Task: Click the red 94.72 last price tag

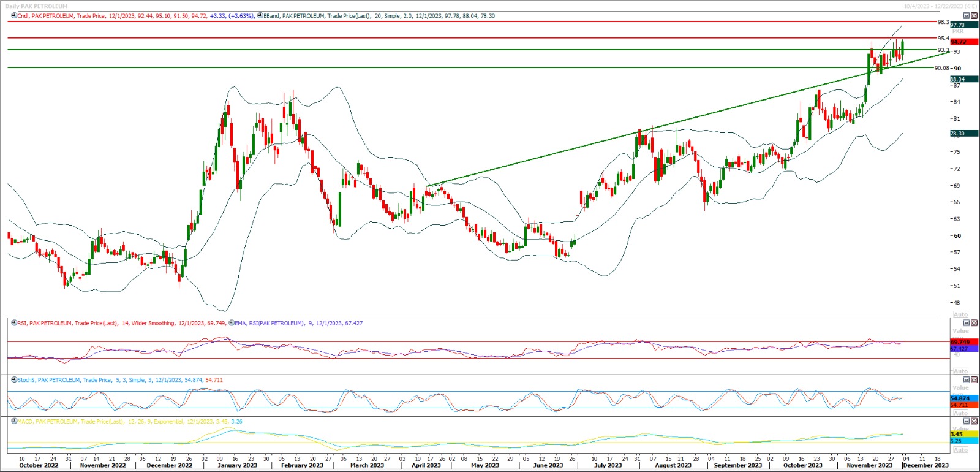Action: point(964,42)
